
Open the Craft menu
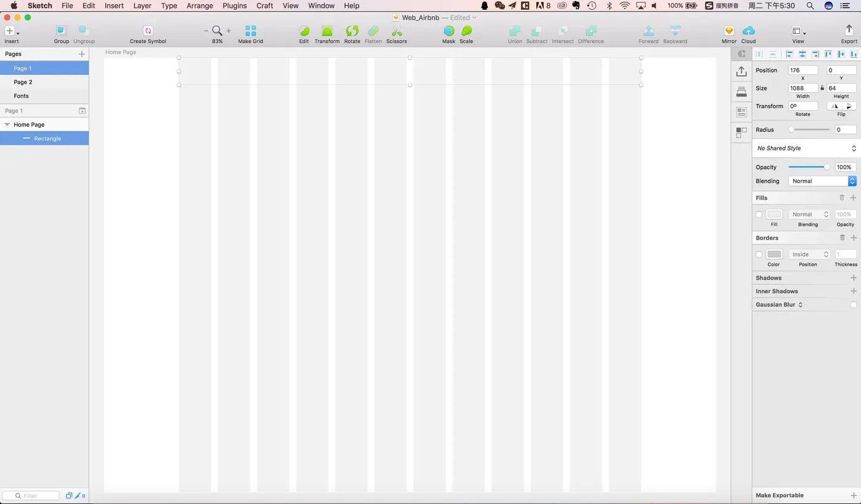264,6
